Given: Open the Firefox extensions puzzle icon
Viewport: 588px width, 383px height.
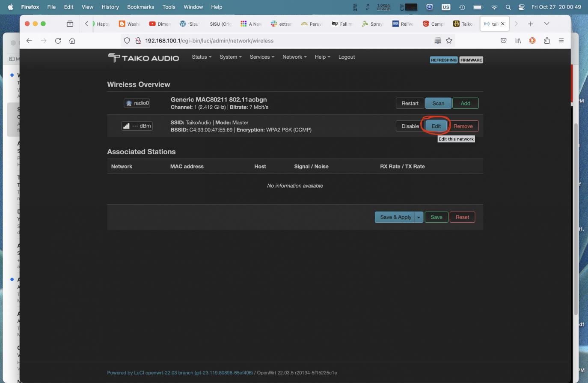Looking at the screenshot, I should point(547,41).
